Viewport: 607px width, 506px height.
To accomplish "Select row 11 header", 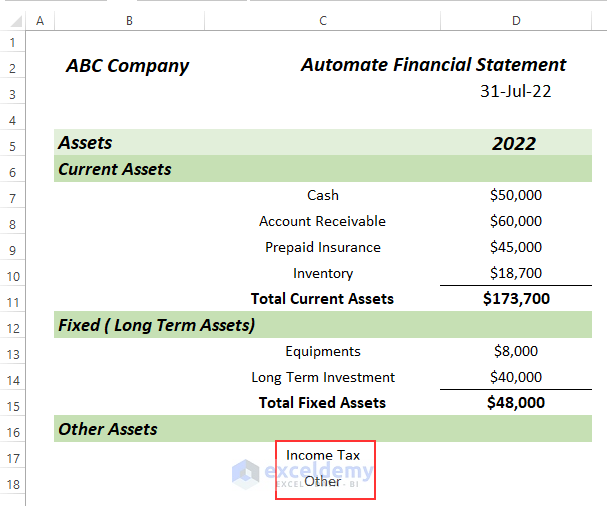I will [x=13, y=299].
